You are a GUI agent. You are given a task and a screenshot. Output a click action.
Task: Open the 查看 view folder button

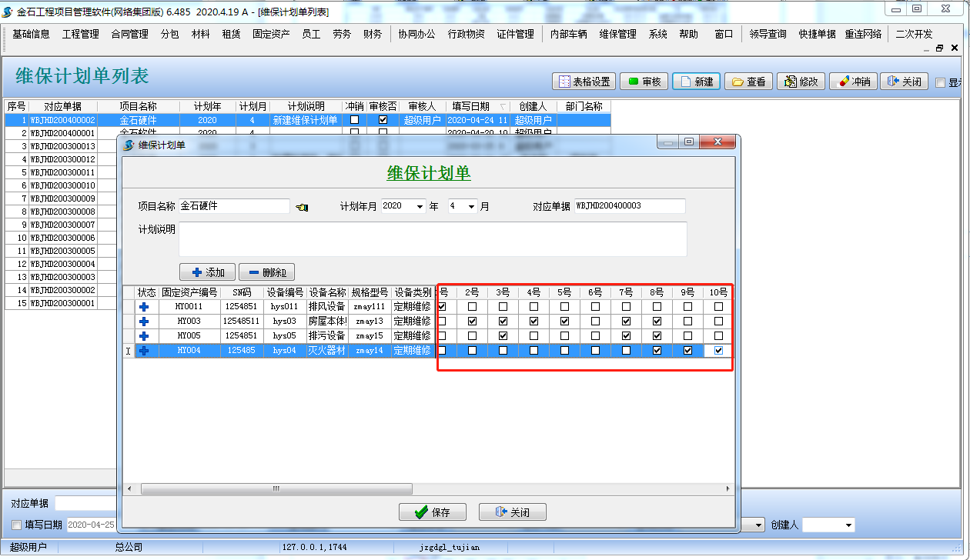click(748, 82)
